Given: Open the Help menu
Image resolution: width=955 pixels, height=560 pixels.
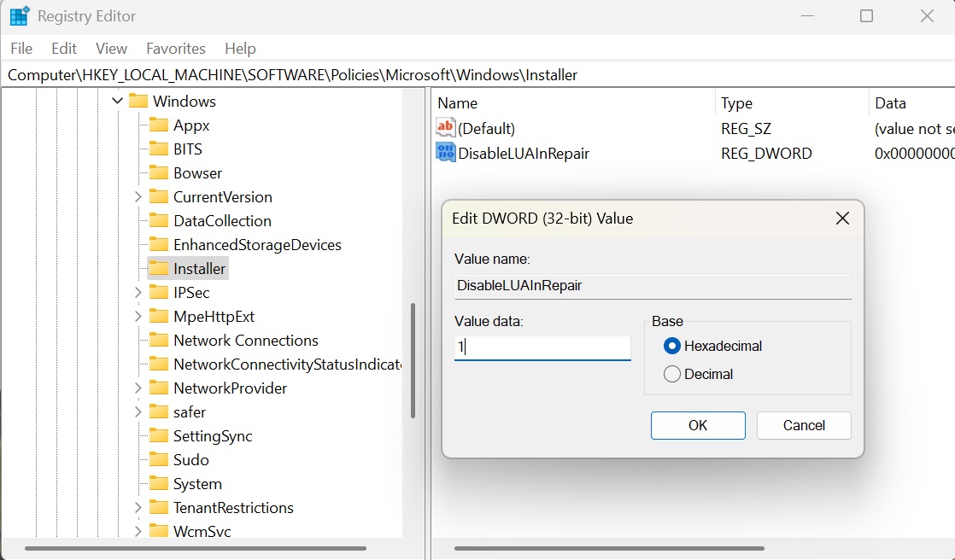Looking at the screenshot, I should tap(240, 48).
